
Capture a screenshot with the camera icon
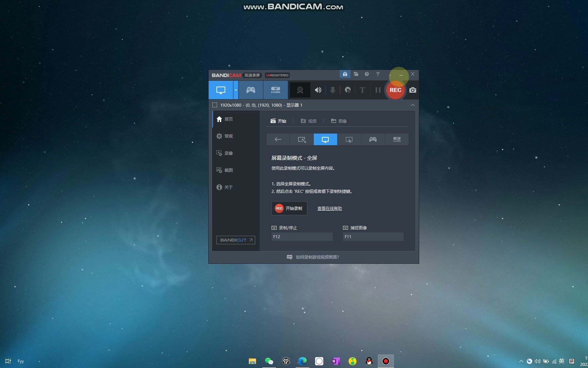pos(413,90)
